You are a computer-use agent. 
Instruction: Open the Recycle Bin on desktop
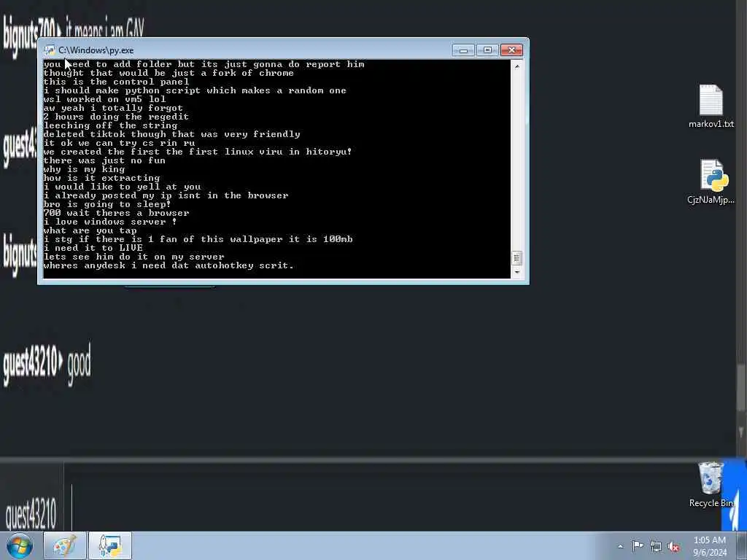(x=711, y=484)
